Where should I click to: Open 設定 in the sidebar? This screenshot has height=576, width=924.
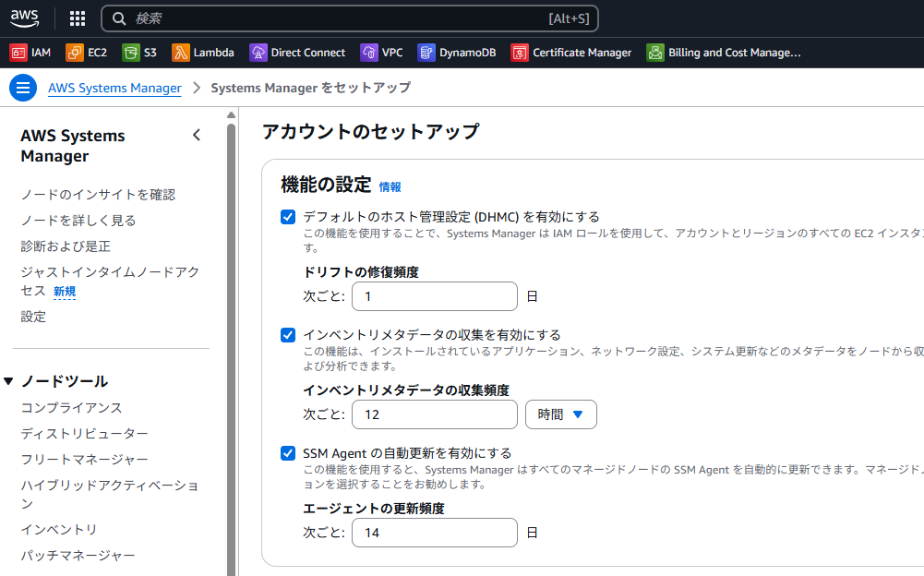(33, 317)
